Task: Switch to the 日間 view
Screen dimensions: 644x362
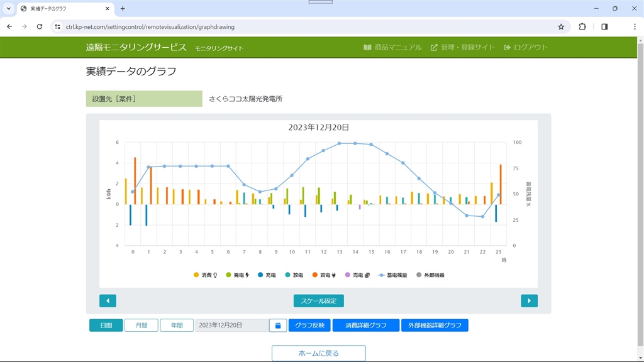Action: pos(106,325)
